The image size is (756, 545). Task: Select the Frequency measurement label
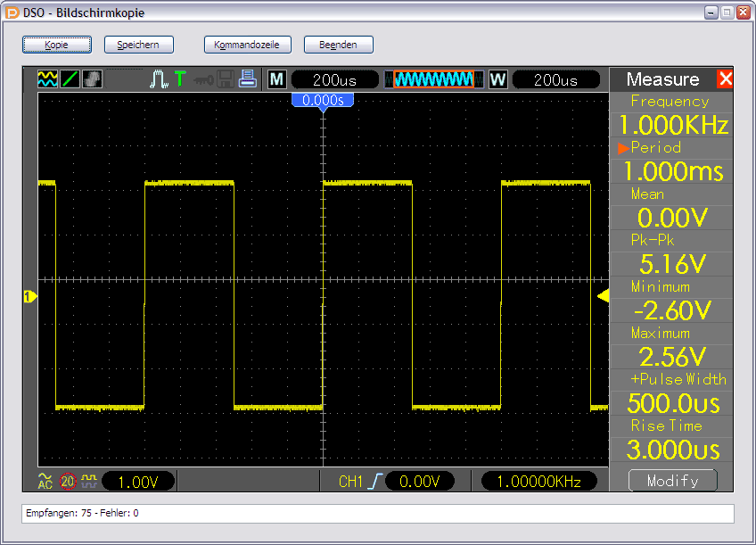point(670,102)
